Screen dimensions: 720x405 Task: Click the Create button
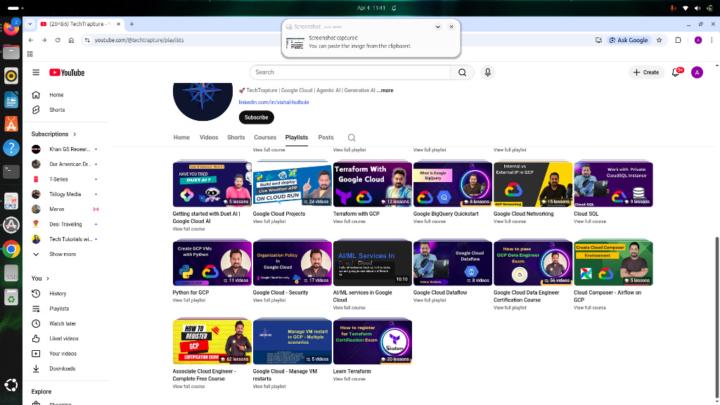646,72
